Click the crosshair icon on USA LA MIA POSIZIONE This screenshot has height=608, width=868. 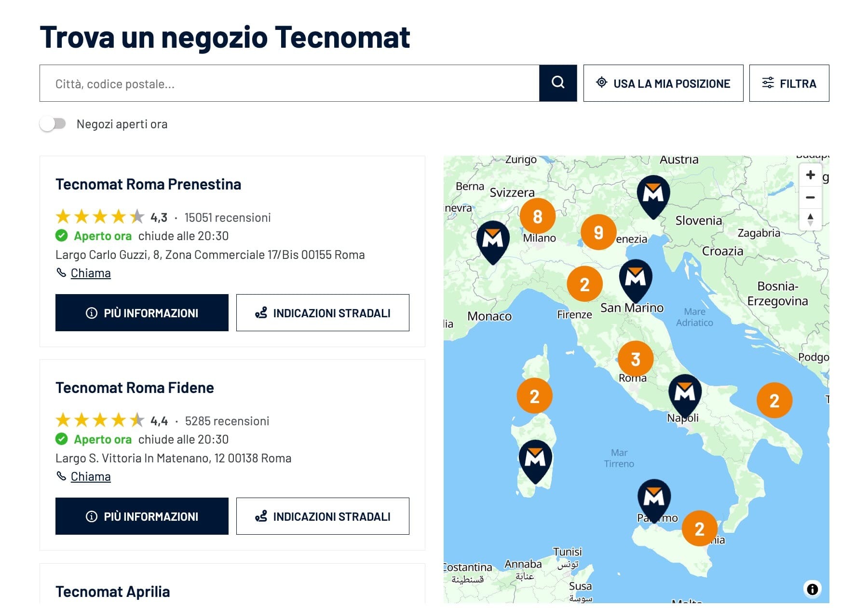601,83
